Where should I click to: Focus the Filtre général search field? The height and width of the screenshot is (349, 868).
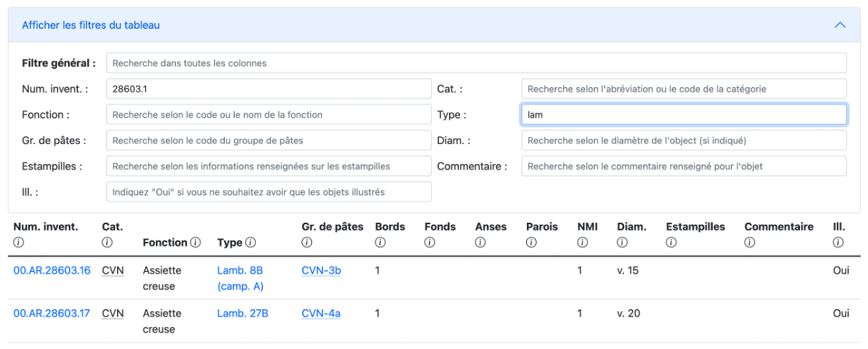[x=476, y=63]
